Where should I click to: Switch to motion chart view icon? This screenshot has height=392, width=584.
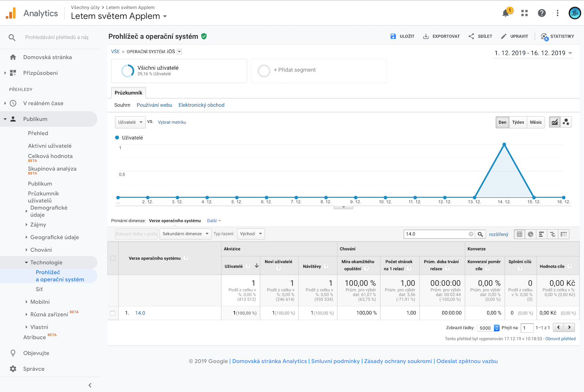pyautogui.click(x=566, y=122)
